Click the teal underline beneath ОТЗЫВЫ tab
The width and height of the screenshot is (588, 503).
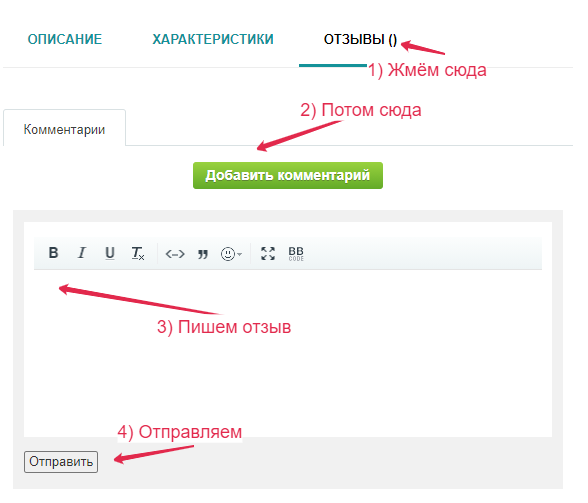click(x=333, y=66)
